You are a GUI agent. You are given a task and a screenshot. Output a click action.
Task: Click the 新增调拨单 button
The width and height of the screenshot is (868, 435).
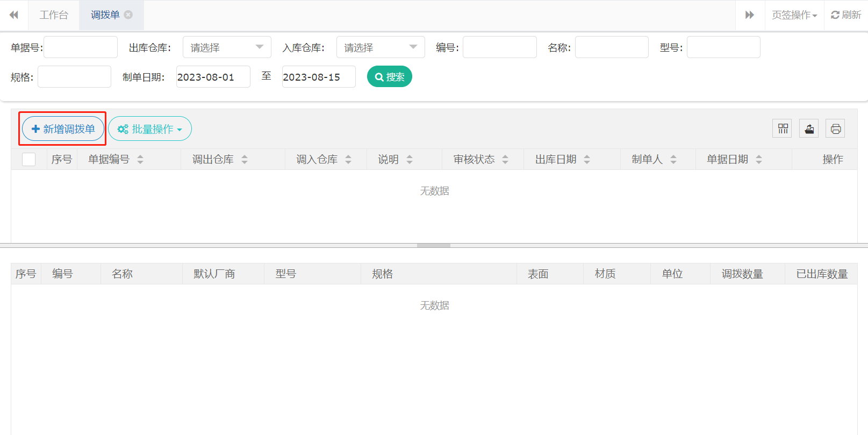click(x=63, y=129)
